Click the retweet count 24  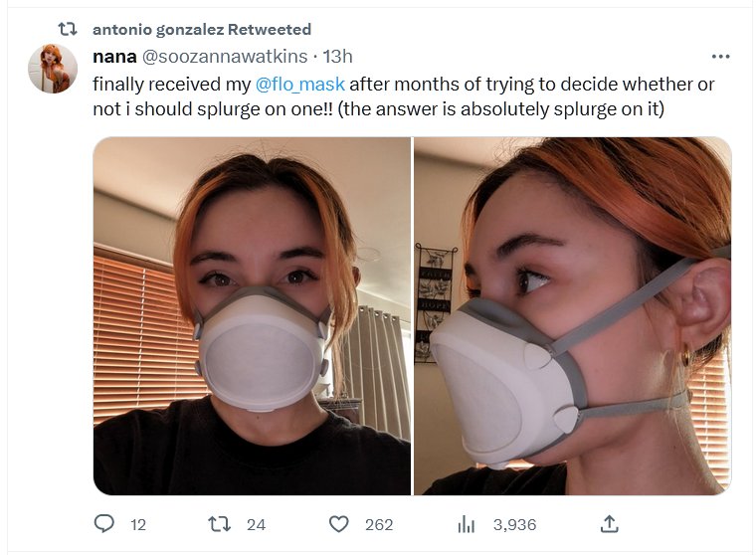tap(256, 524)
